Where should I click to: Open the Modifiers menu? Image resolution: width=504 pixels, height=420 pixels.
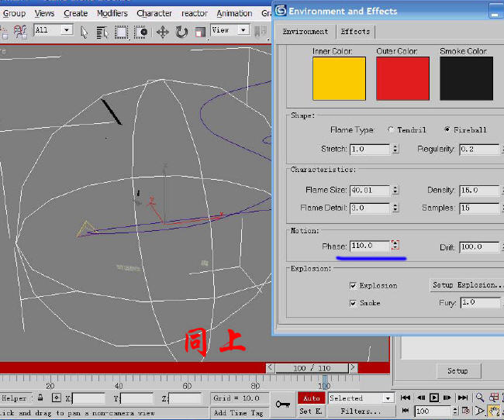click(x=112, y=13)
